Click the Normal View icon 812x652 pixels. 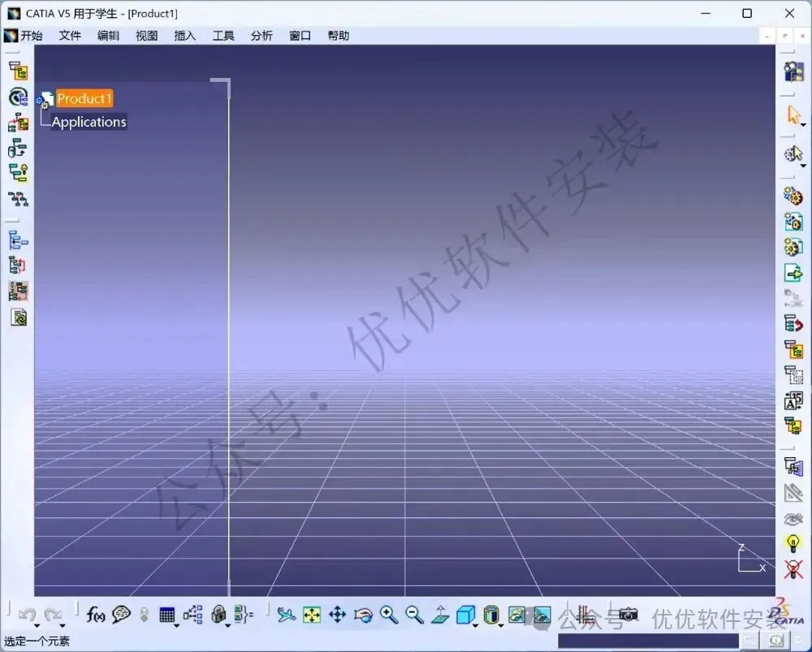[439, 615]
